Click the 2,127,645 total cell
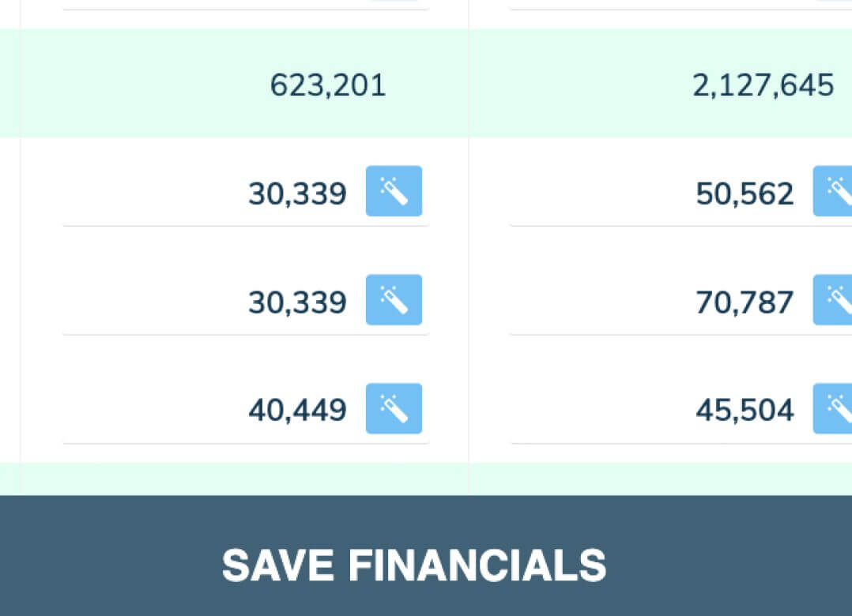This screenshot has height=616, width=852. pos(661,83)
